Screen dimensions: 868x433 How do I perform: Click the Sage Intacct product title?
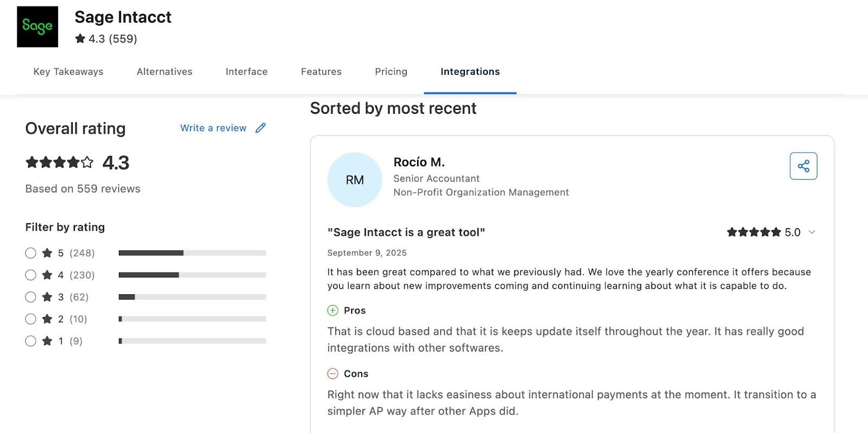[x=123, y=17]
